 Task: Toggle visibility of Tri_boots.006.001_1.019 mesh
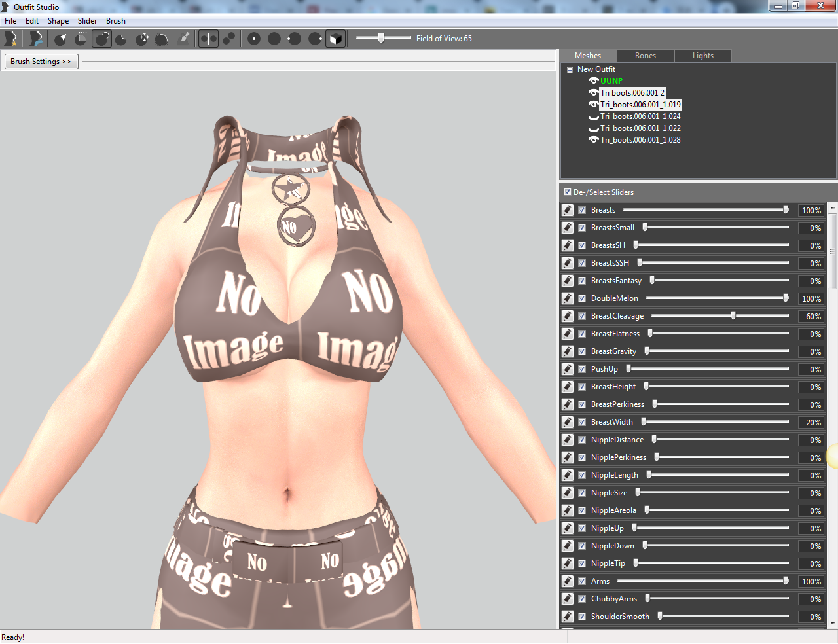coord(594,105)
